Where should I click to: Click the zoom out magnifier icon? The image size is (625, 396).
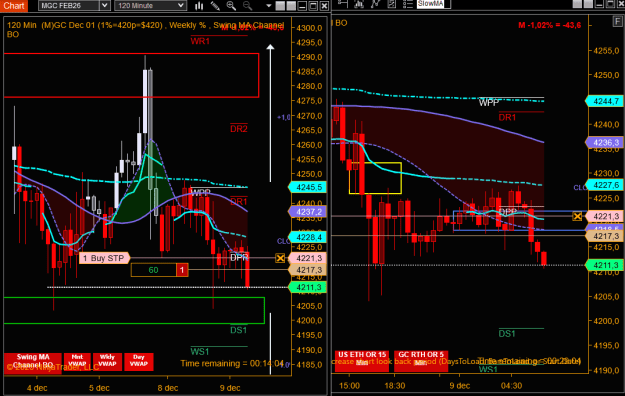point(248,6)
